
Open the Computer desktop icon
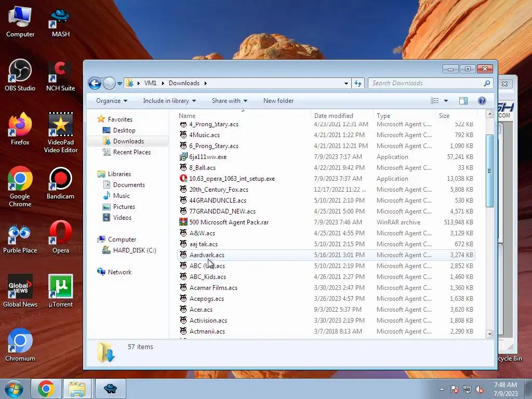tap(20, 22)
